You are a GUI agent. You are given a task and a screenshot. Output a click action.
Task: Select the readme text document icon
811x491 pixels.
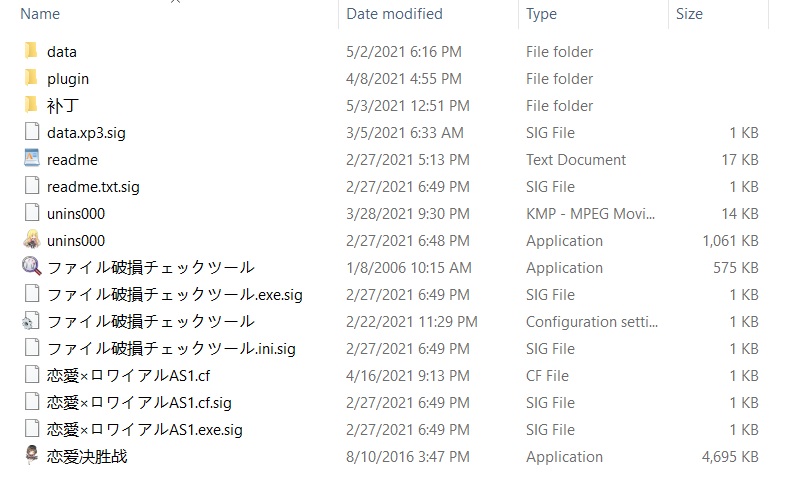pos(31,159)
